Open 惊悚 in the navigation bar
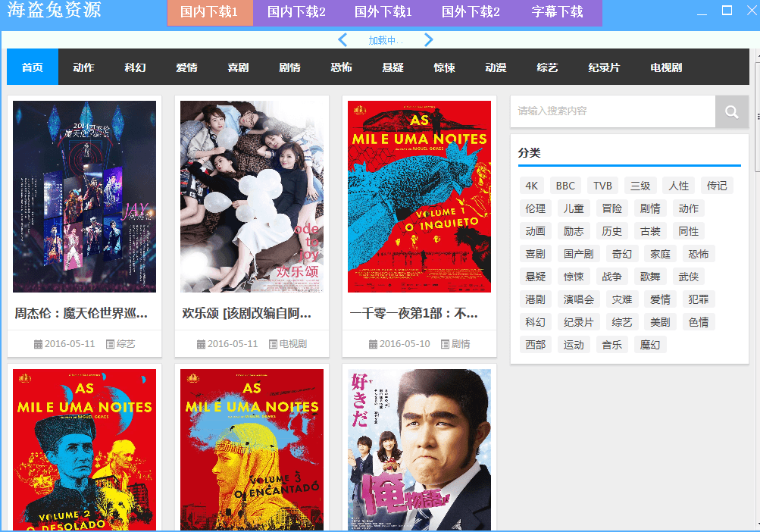The height and width of the screenshot is (532, 760). tap(444, 67)
